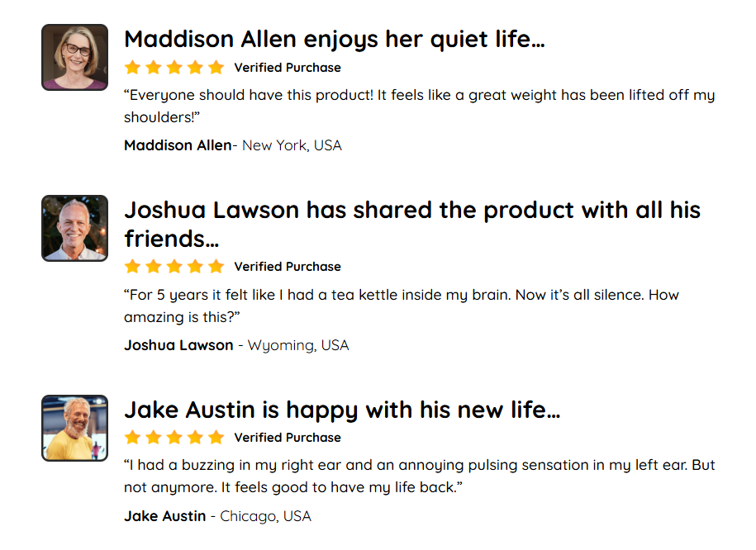Click the "tea kettle inside my brain" quote
Viewport: 756px width, 550px height.
[x=401, y=306]
